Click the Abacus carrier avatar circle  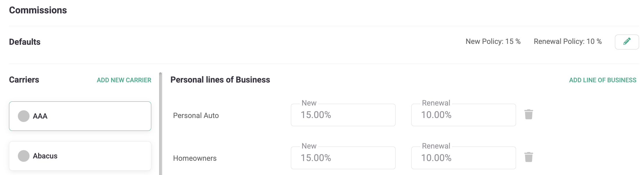(x=24, y=156)
